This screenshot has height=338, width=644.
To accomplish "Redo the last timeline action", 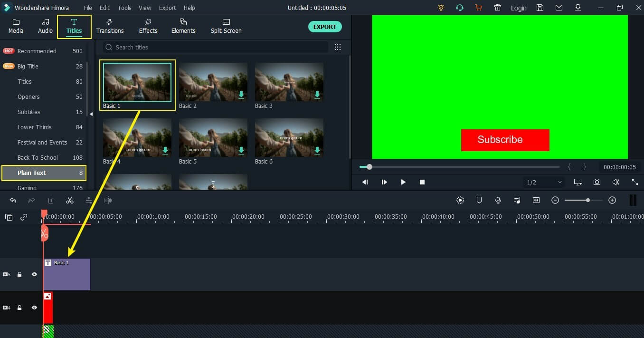I will 32,200.
